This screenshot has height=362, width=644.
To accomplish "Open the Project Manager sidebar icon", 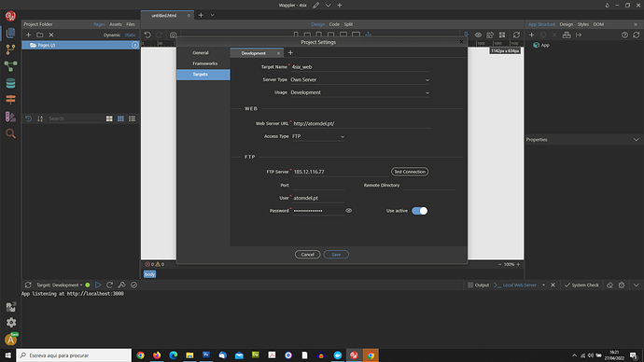I will tap(10, 33).
